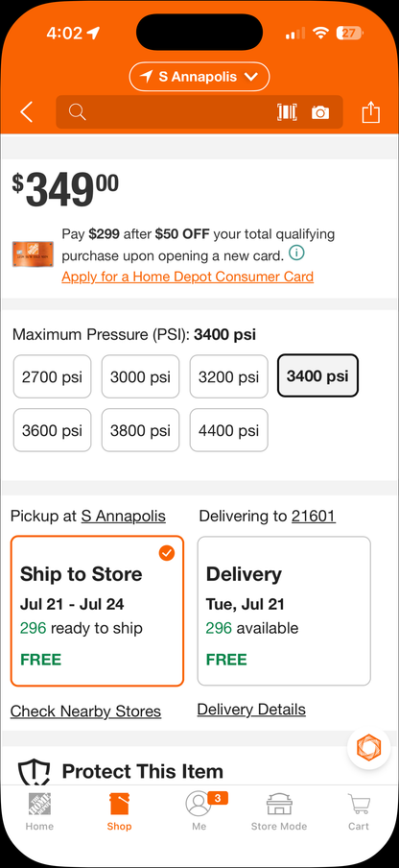The height and width of the screenshot is (868, 399).
Task: Open the barcode scanner icon
Action: [x=287, y=112]
